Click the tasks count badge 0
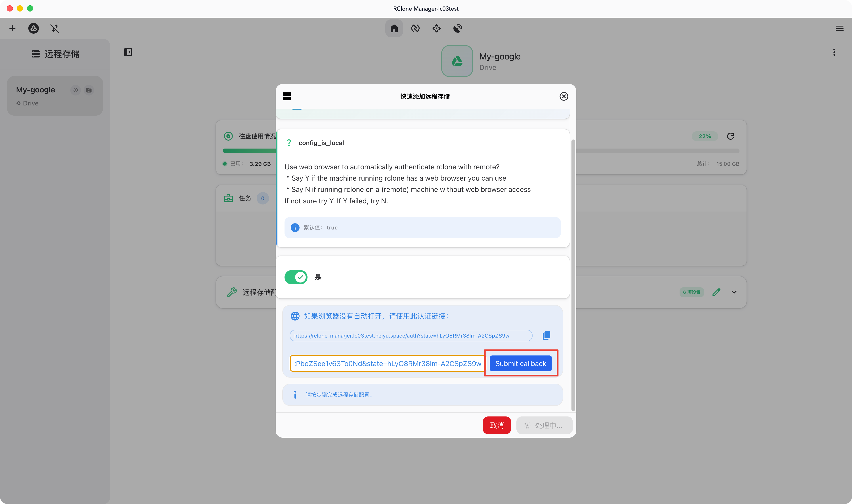852x504 pixels. (262, 198)
